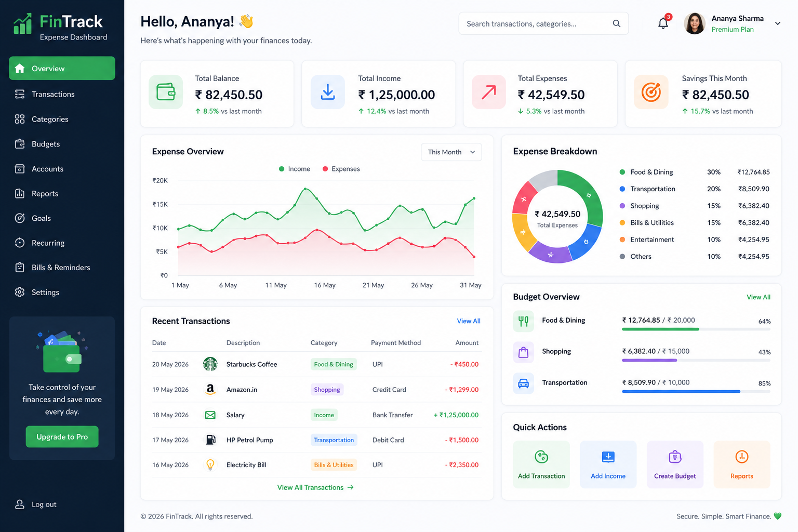Click the Amazon.in logo icon
Screen dimensions: 798x532
coord(210,389)
